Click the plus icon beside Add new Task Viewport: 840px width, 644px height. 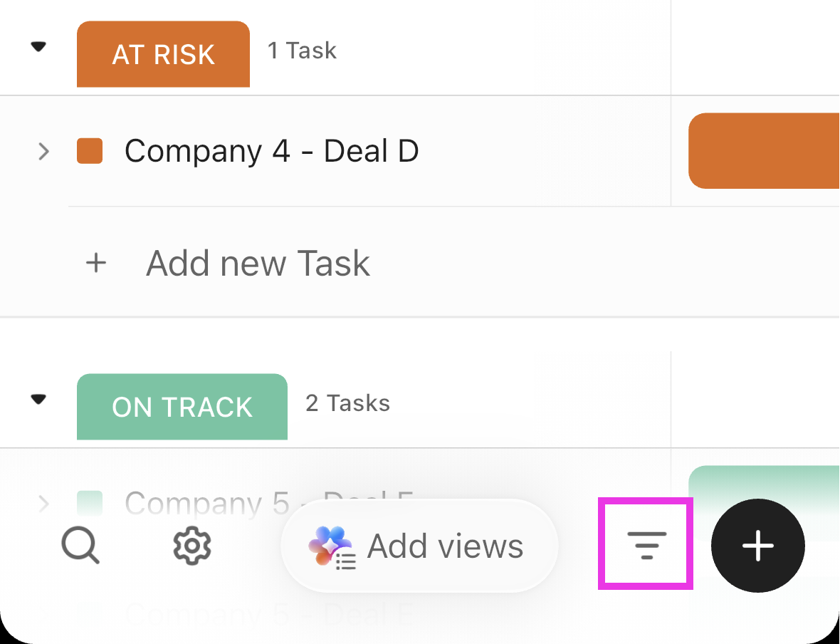point(96,263)
